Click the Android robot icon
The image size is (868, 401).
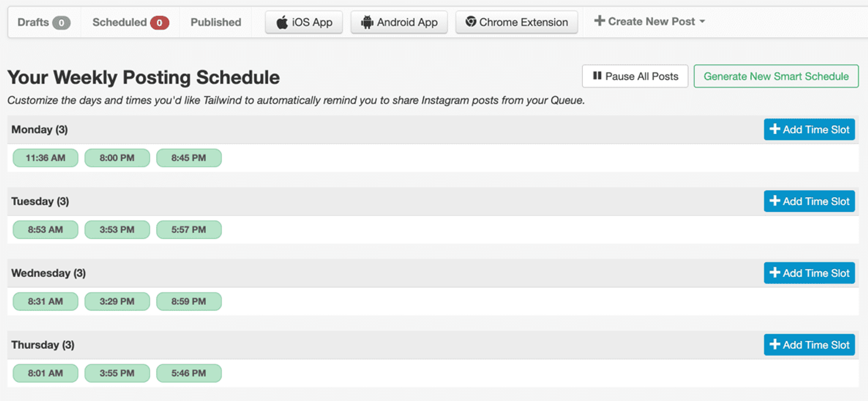[369, 22]
